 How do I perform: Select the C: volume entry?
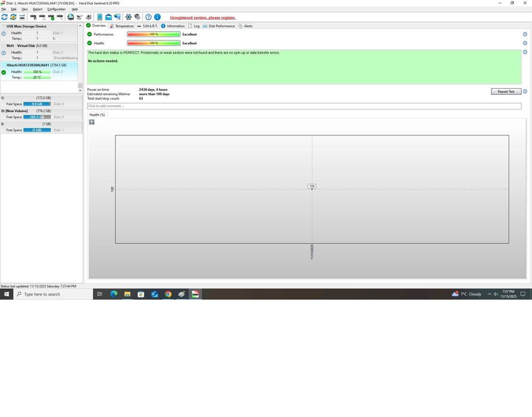click(41, 101)
